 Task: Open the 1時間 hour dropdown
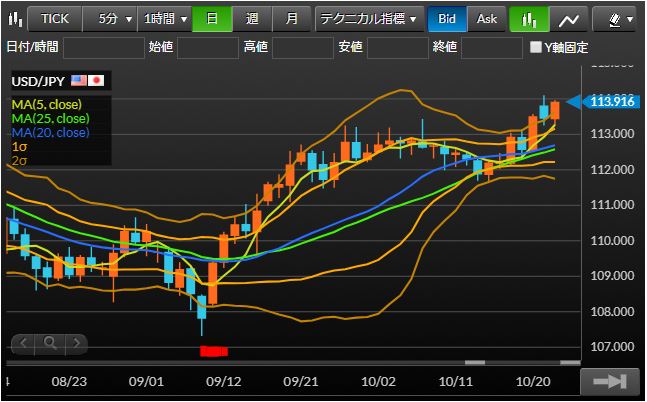click(x=165, y=19)
